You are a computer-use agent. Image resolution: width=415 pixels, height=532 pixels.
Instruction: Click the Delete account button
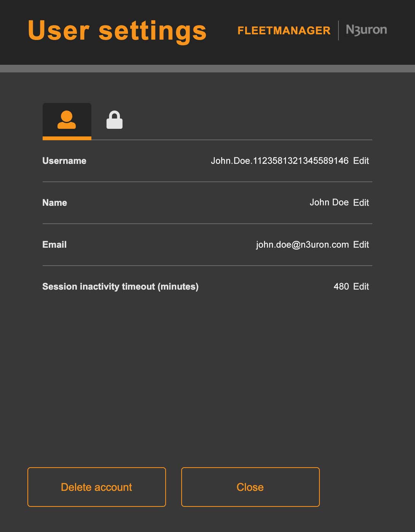pos(96,487)
